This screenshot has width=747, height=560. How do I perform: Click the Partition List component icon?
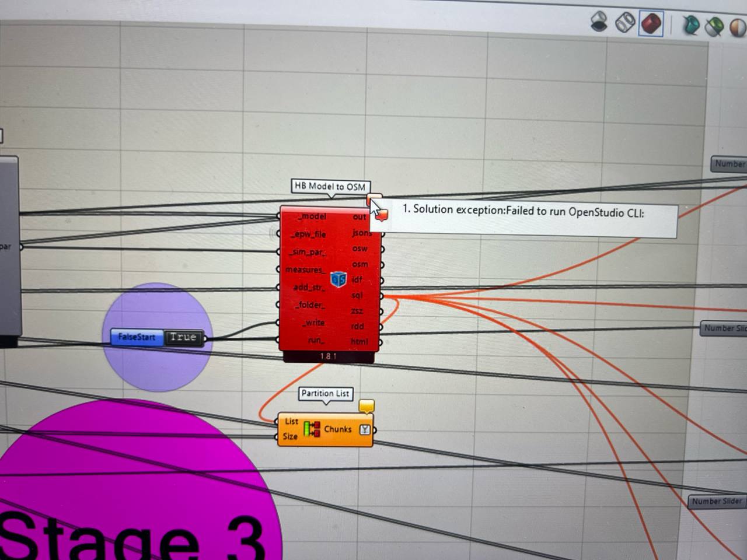312,429
